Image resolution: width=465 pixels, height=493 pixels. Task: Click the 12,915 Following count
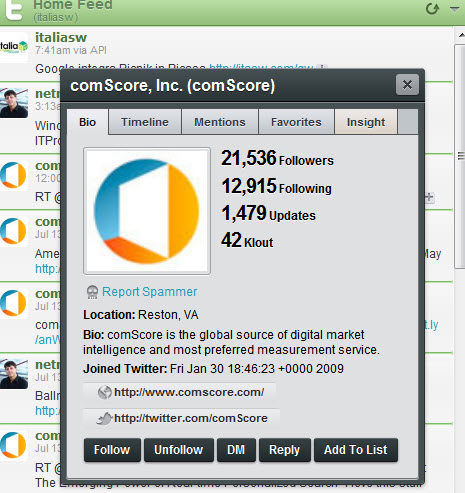click(x=276, y=186)
